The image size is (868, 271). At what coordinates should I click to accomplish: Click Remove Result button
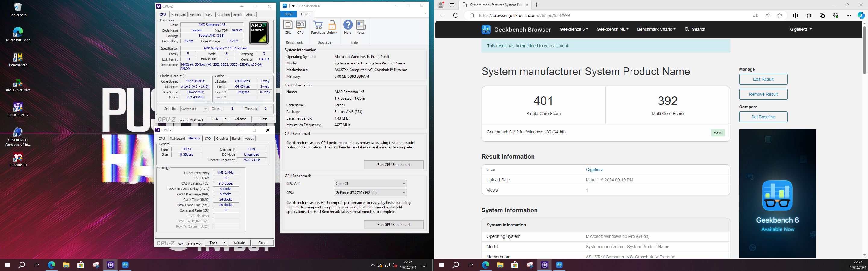pyautogui.click(x=763, y=94)
